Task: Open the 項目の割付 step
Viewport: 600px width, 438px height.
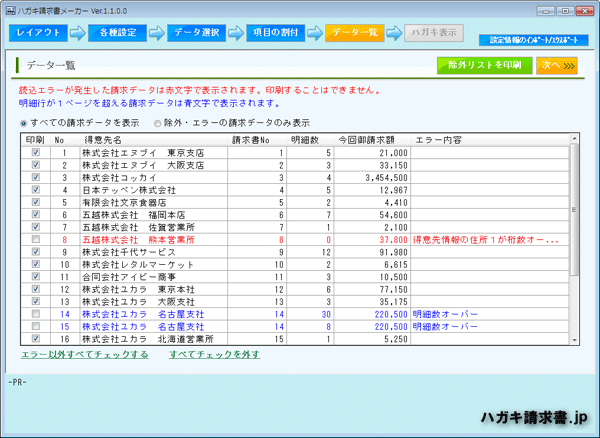Action: tap(276, 33)
